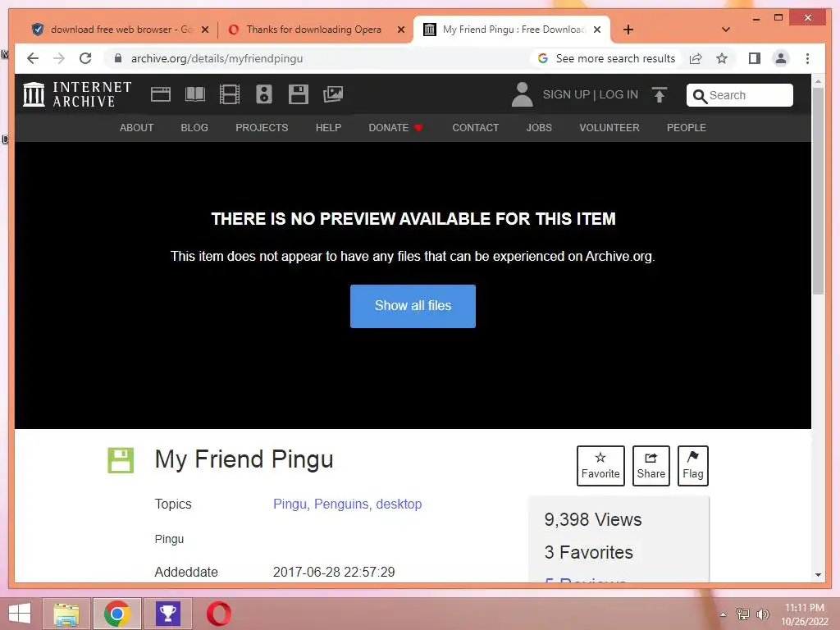Click the 3 Favorites text
Image resolution: width=840 pixels, height=630 pixels.
(x=588, y=552)
